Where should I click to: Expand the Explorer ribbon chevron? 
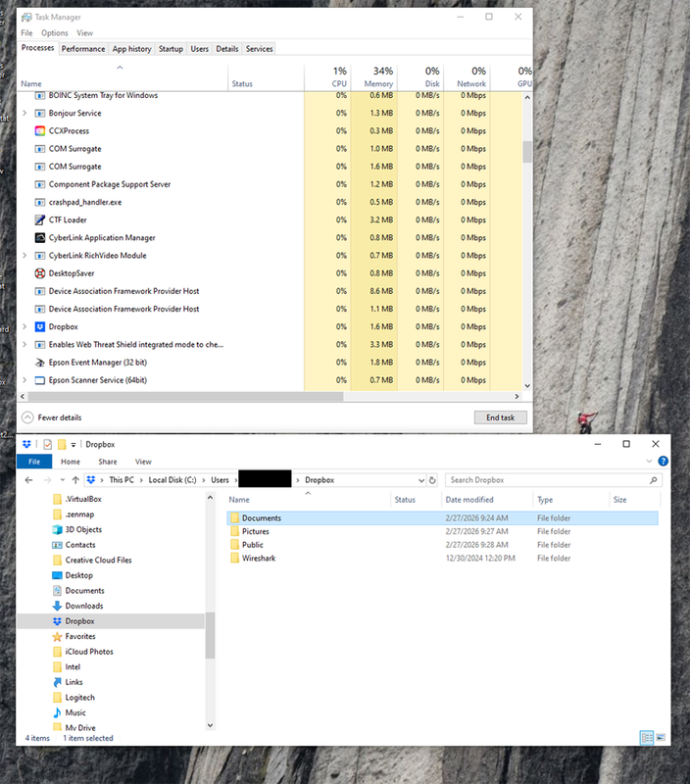click(649, 461)
